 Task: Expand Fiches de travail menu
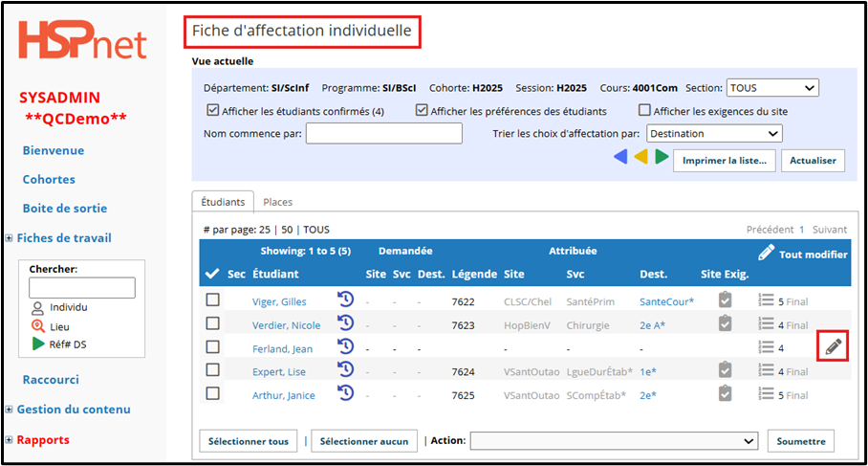(9, 238)
